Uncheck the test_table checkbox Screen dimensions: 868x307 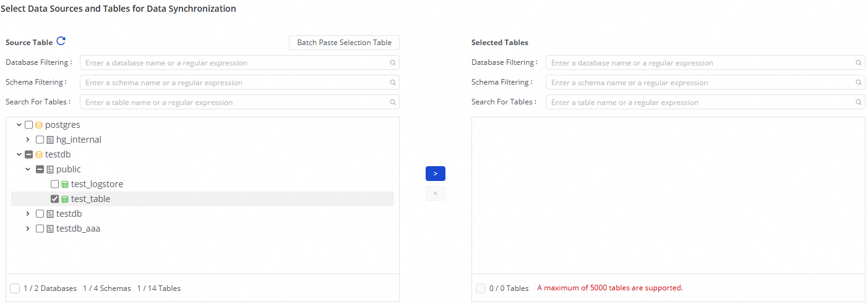55,199
